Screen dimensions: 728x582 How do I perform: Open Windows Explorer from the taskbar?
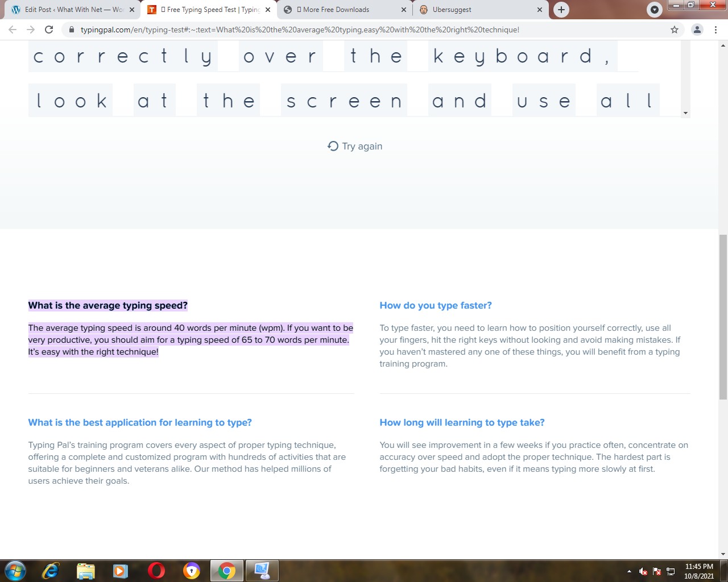[x=85, y=571]
